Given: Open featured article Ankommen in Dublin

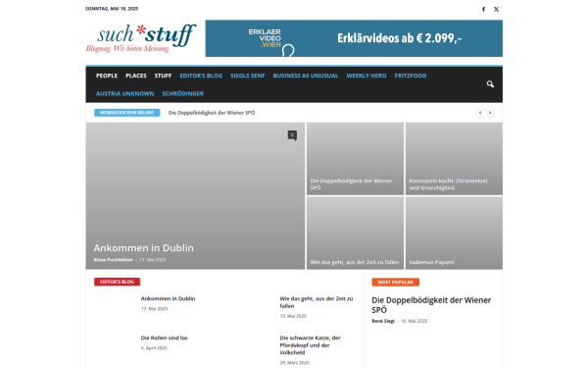Looking at the screenshot, I should tap(144, 248).
